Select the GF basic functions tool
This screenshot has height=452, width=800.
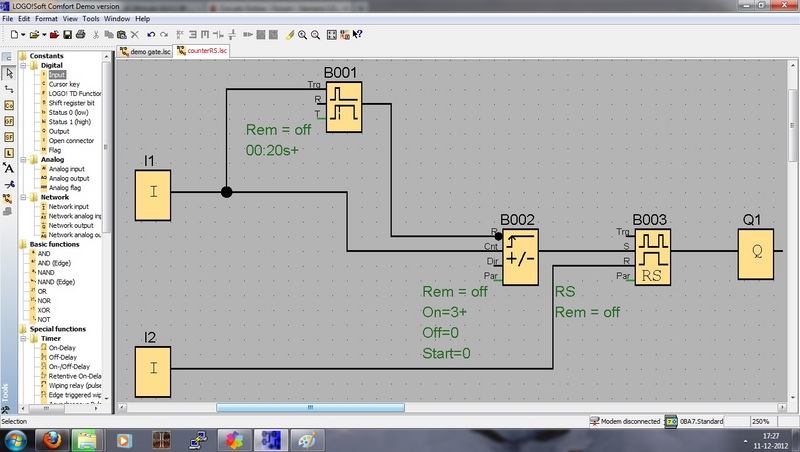[x=9, y=121]
